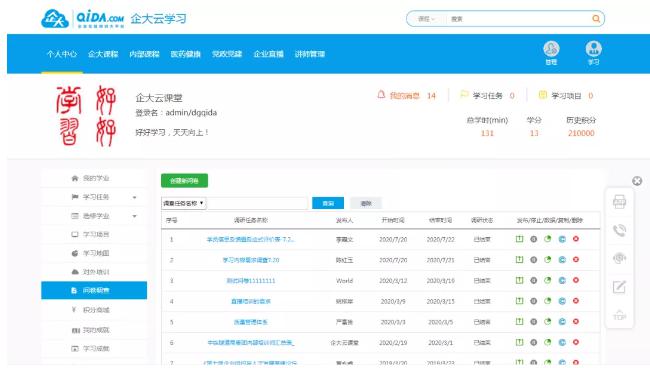This screenshot has width=650, height=368.
Task: Open the 调查任务名称 filter dropdown
Action: 183,203
